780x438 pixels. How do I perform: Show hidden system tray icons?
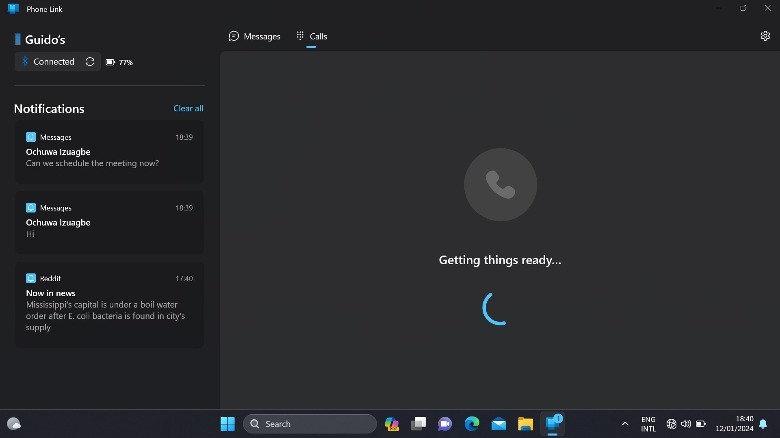(x=625, y=424)
